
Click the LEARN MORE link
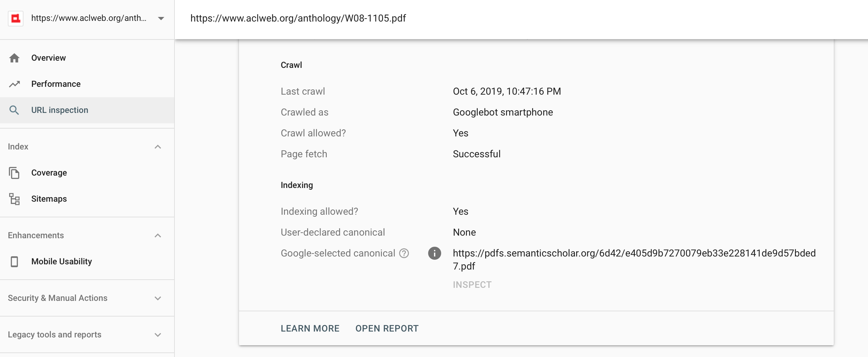point(310,328)
